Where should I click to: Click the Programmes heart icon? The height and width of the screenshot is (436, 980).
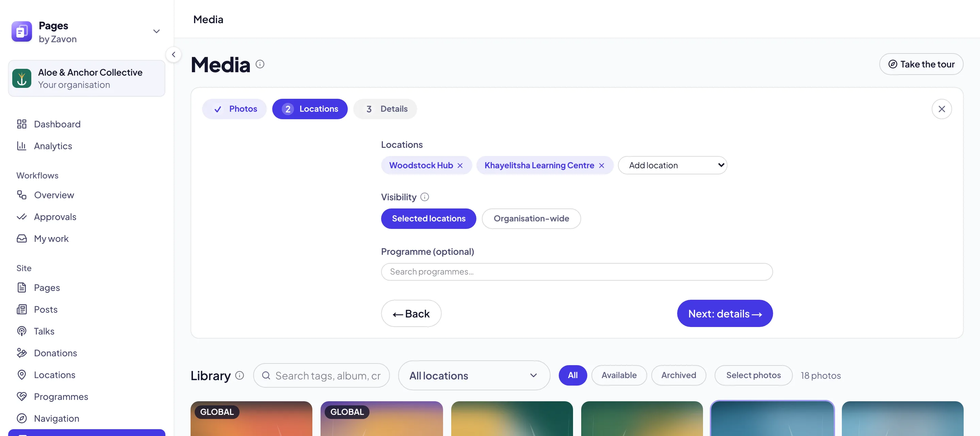tap(22, 396)
